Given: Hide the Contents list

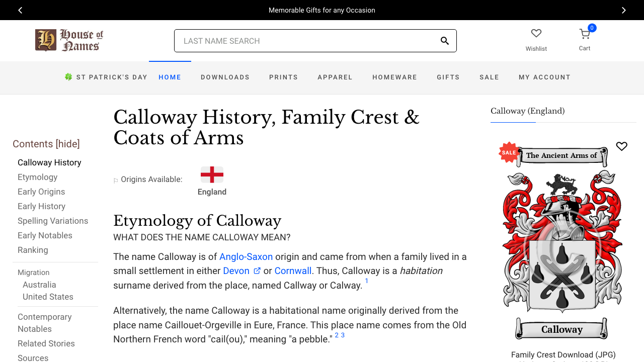Looking at the screenshot, I should tap(68, 144).
